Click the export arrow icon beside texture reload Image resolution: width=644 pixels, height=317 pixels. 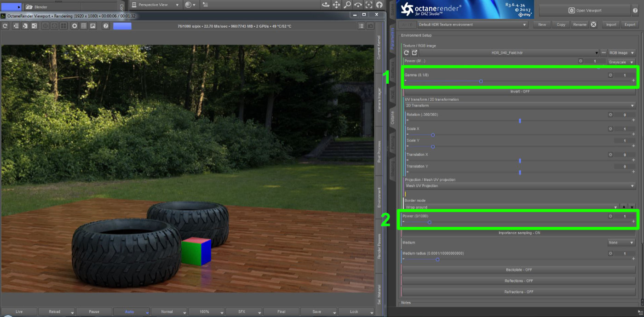pyautogui.click(x=414, y=53)
